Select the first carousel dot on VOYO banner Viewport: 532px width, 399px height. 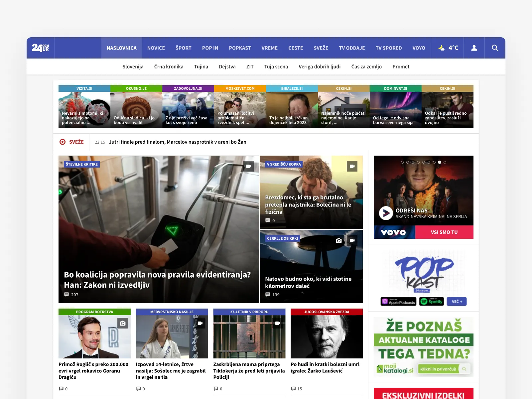[x=402, y=162]
